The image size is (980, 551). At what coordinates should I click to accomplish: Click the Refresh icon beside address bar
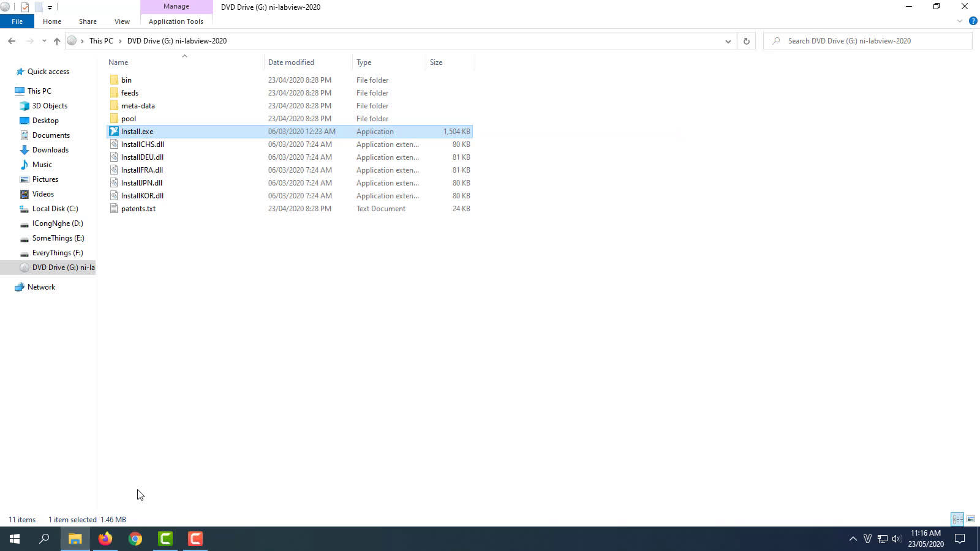(746, 41)
